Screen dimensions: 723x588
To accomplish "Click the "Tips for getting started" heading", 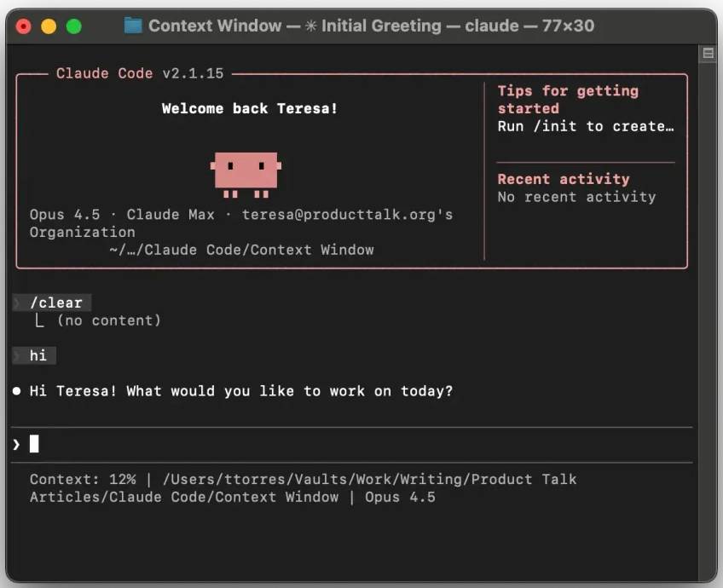I will 568,100.
